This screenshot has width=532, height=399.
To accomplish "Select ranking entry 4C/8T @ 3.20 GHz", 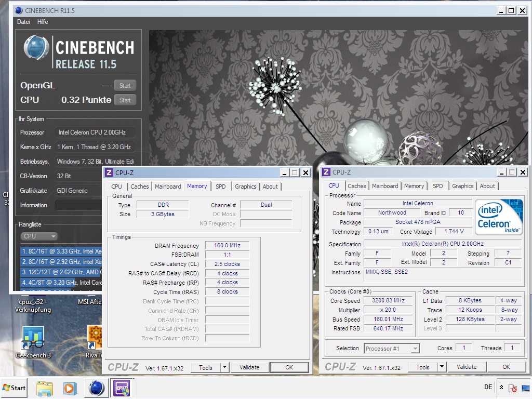I will [61, 283].
